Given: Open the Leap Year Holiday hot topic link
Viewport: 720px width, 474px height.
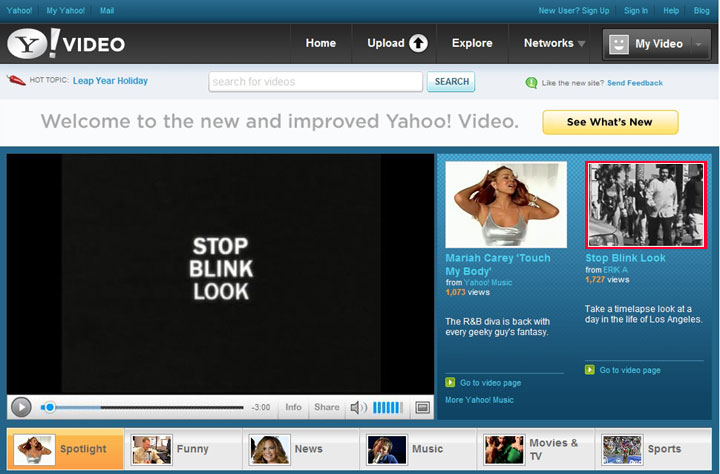Looking at the screenshot, I should click(x=110, y=81).
